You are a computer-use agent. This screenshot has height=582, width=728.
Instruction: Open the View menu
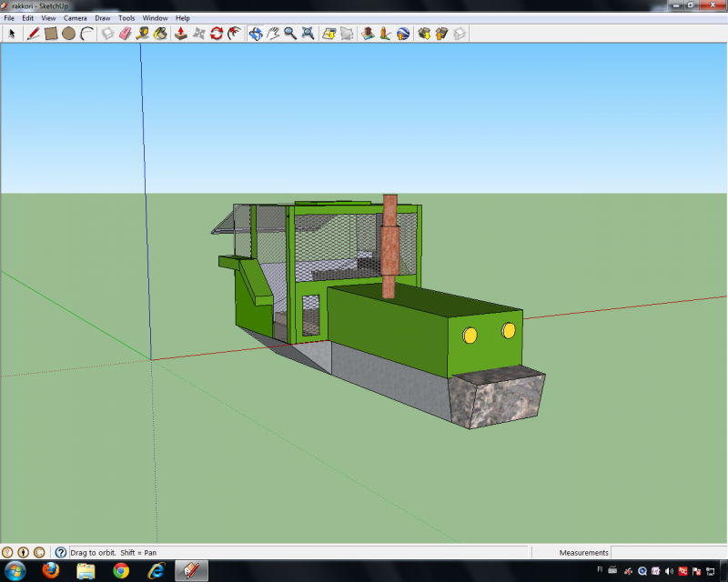(48, 18)
